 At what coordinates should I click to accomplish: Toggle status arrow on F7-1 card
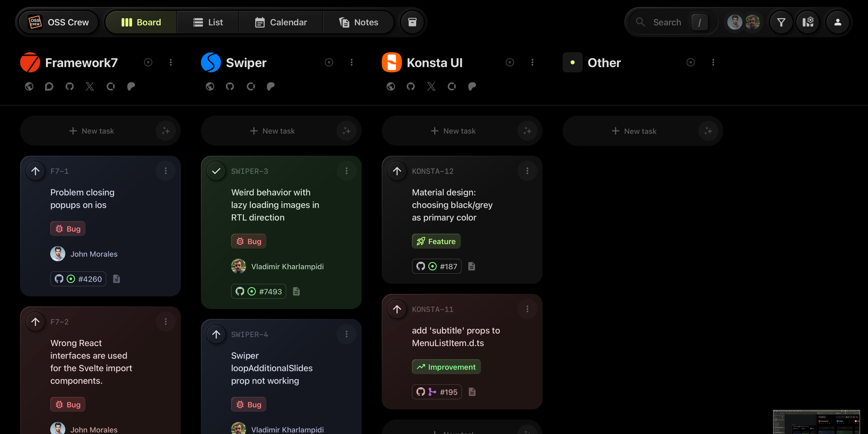(x=35, y=171)
